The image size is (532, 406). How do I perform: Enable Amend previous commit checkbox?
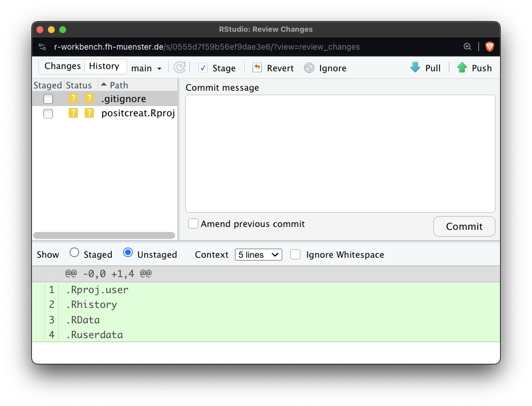tap(194, 224)
